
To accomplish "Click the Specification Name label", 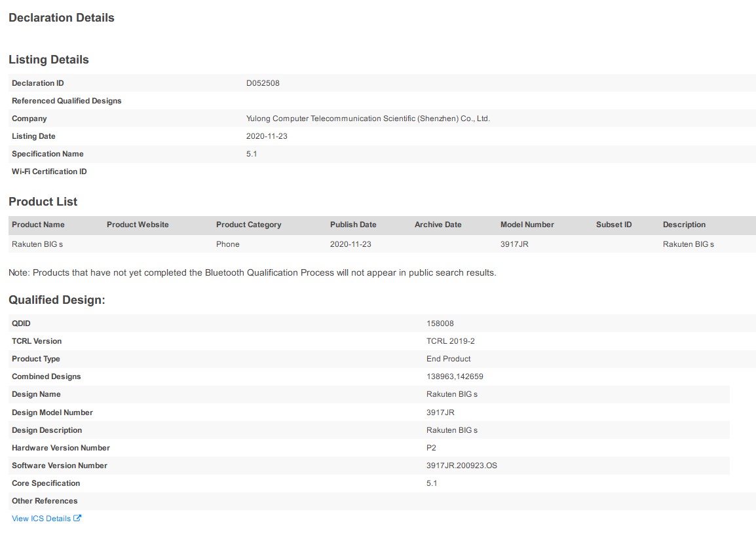I will click(x=47, y=154).
